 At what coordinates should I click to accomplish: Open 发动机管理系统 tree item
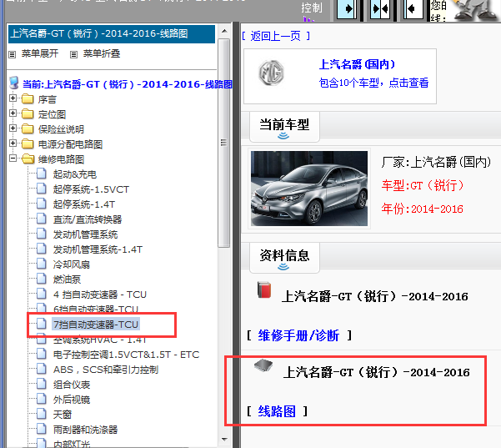[x=85, y=234]
